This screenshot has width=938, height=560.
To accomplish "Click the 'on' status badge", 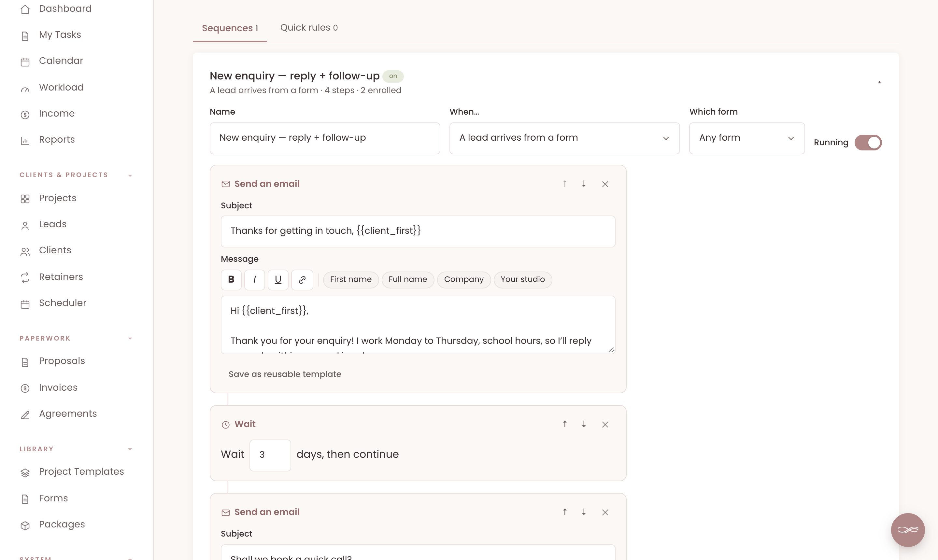I will point(393,76).
